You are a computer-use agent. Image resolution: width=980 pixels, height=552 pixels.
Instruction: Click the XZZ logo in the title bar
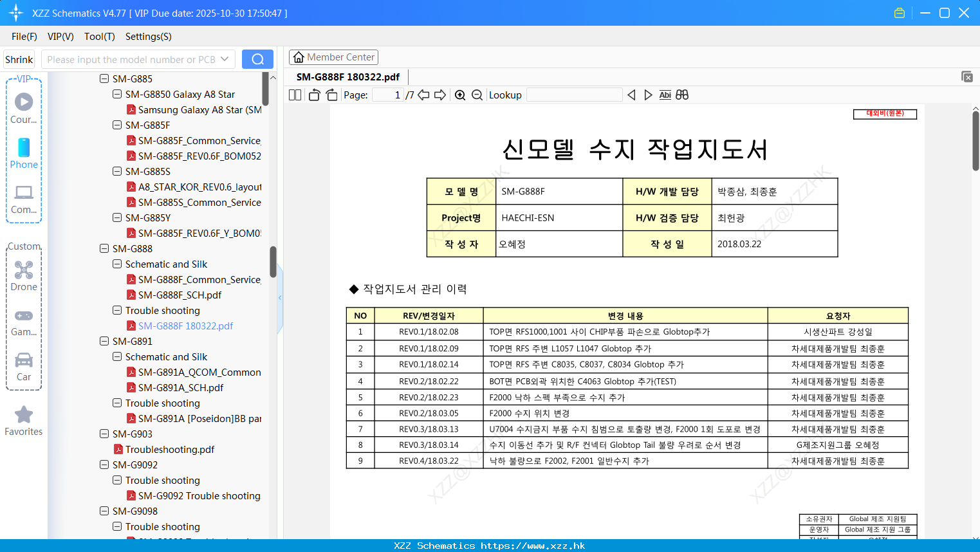(16, 13)
